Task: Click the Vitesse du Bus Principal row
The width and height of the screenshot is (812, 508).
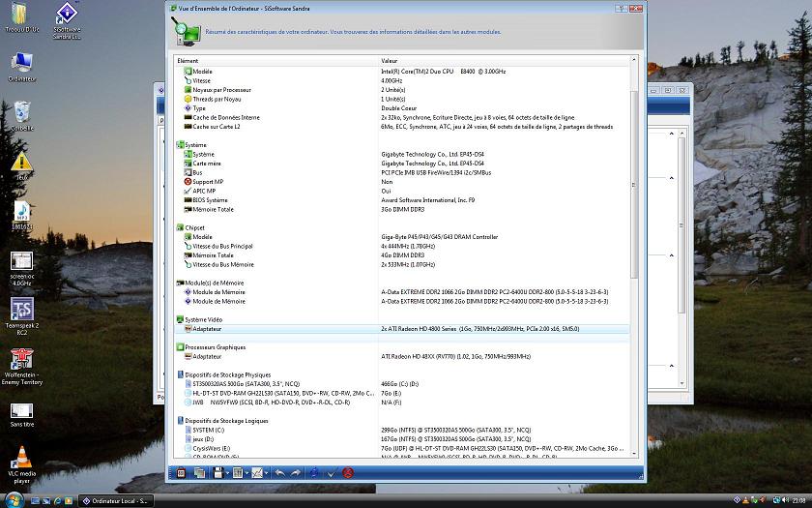Action: 402,247
